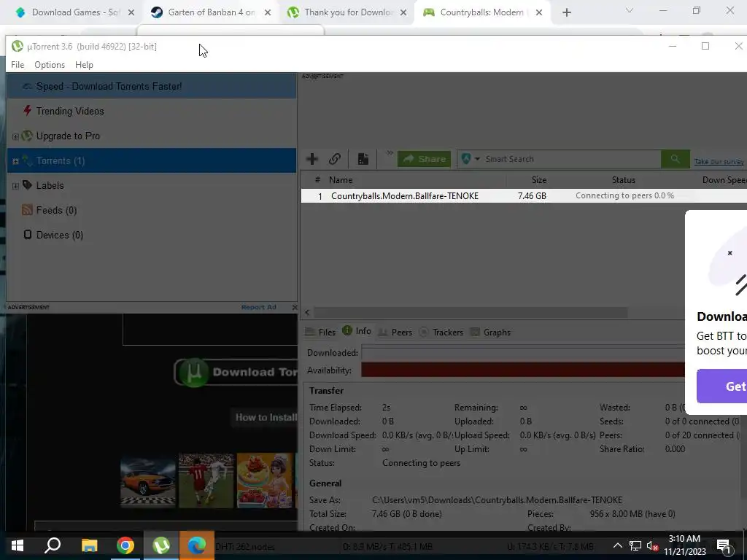The width and height of the screenshot is (747, 560).
Task: Sort torrents by Size column header
Action: point(539,180)
